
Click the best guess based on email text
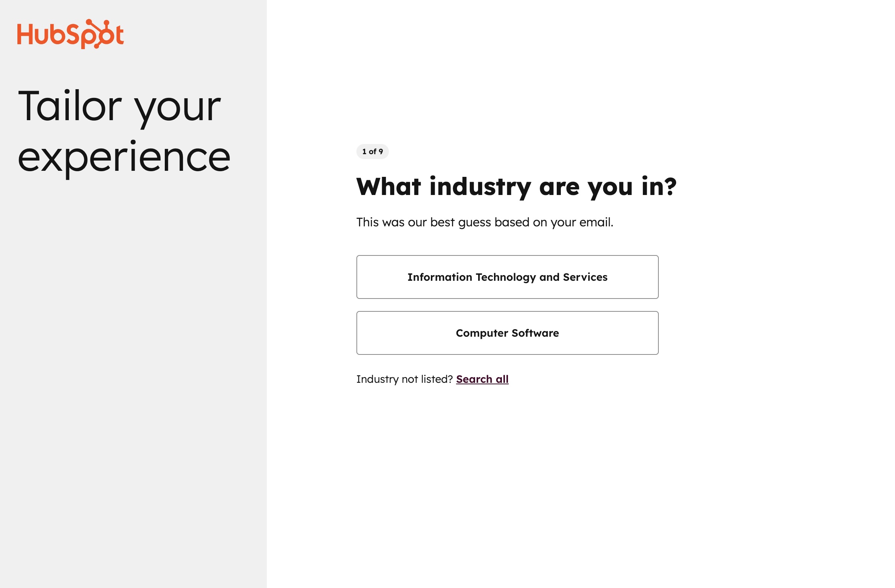coord(484,222)
